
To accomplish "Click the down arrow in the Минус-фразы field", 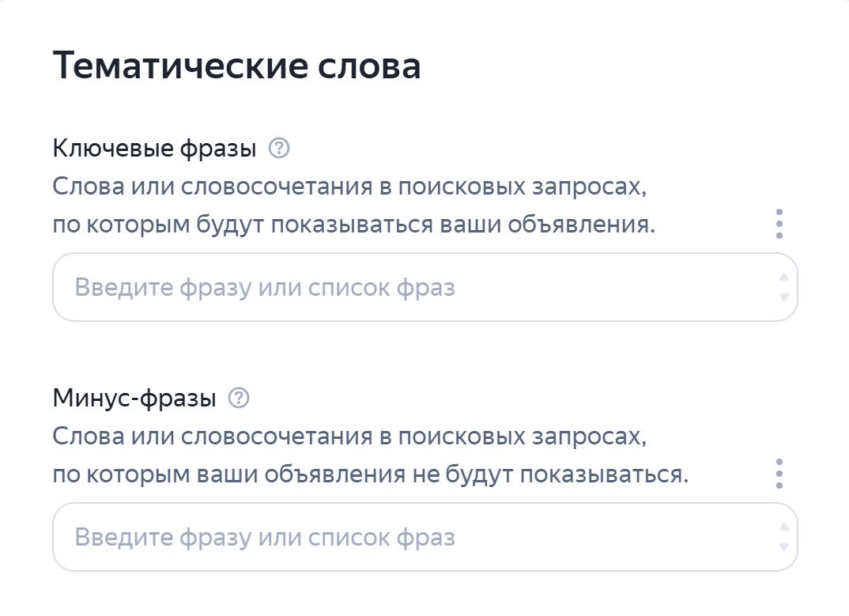I will click(783, 546).
